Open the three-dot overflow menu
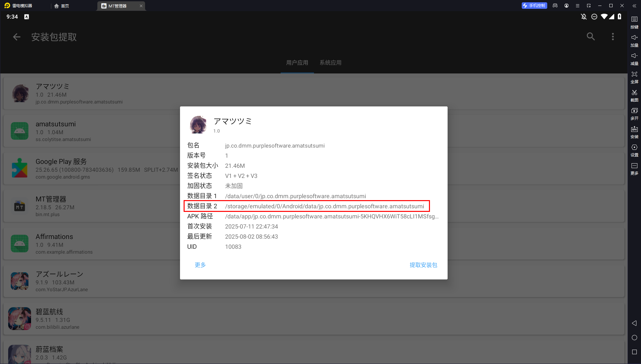This screenshot has width=641, height=364. point(613,37)
